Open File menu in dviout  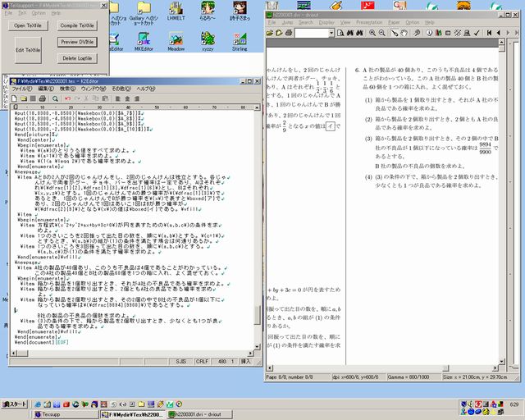click(272, 22)
